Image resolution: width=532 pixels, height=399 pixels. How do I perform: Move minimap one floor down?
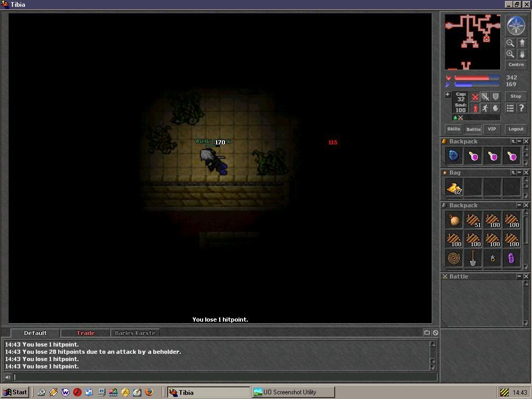(522, 54)
